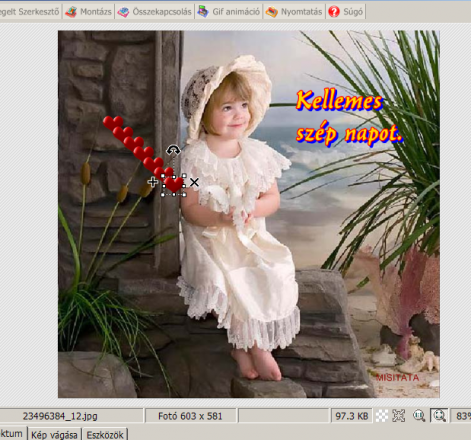Select the Kellemes szép napot text object

(x=349, y=118)
